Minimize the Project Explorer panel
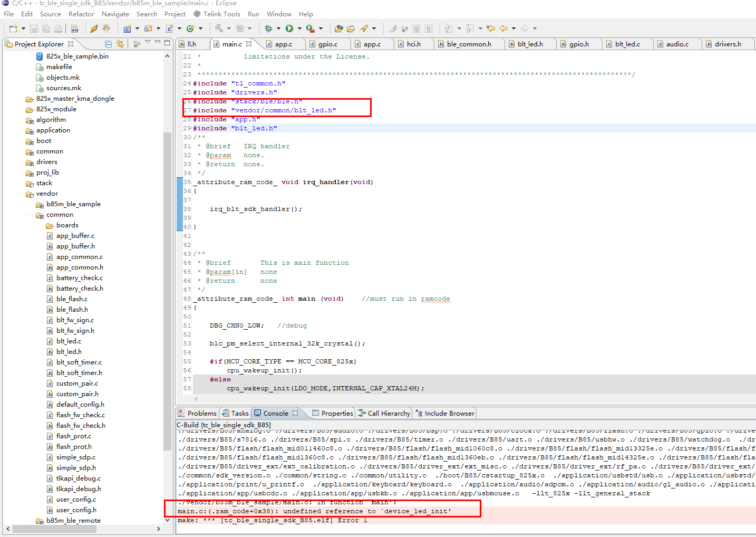The height and width of the screenshot is (537, 756). 157,41
